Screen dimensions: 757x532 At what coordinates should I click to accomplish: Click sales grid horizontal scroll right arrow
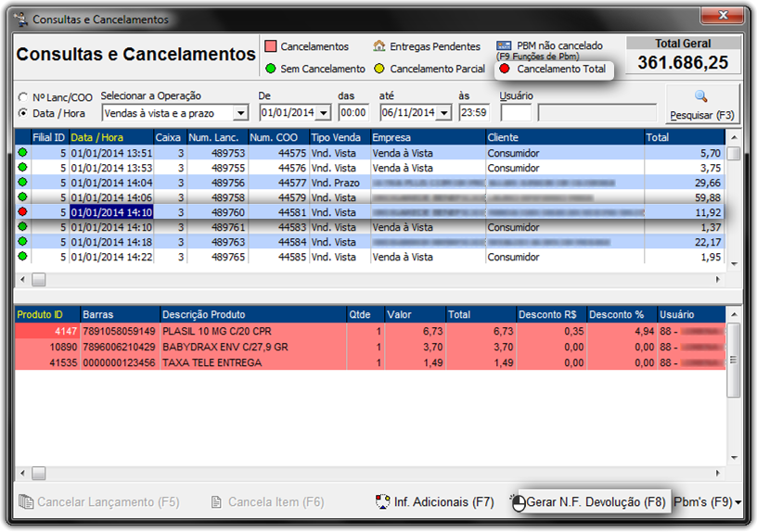[x=718, y=279]
